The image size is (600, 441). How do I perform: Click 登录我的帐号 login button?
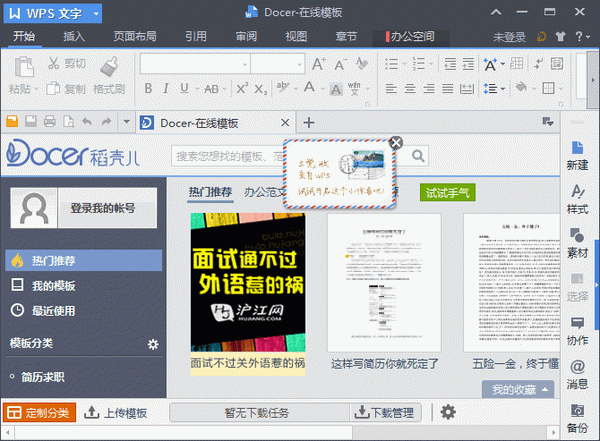pyautogui.click(x=83, y=209)
